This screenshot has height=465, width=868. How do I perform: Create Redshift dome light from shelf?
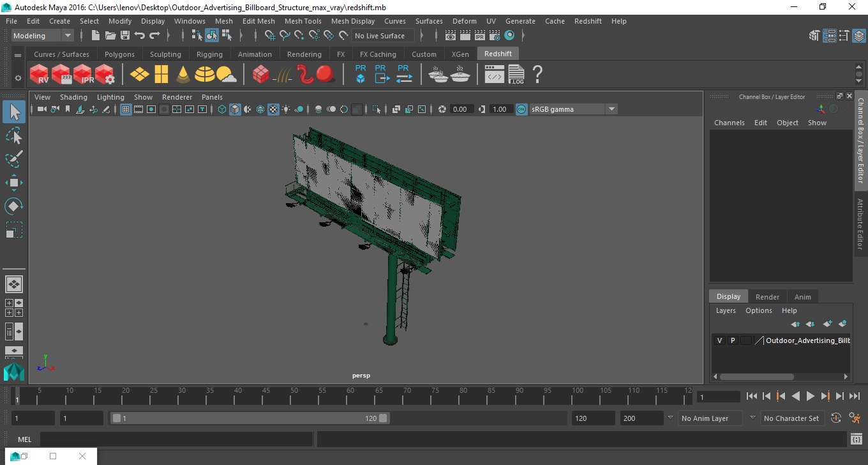pyautogui.click(x=205, y=75)
